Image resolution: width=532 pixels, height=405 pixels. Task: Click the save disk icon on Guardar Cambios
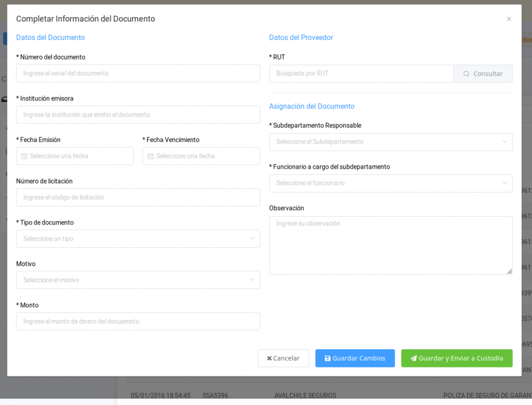click(329, 358)
